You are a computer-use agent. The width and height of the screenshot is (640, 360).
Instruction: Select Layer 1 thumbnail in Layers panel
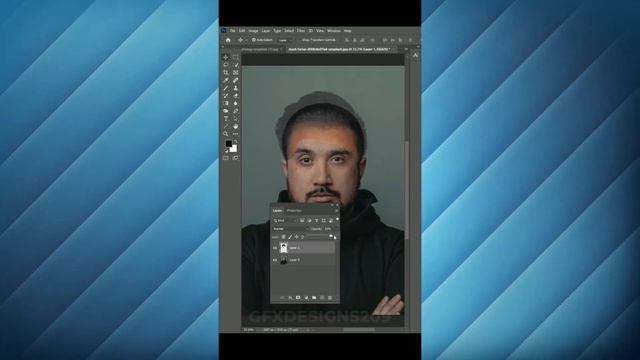(x=284, y=248)
